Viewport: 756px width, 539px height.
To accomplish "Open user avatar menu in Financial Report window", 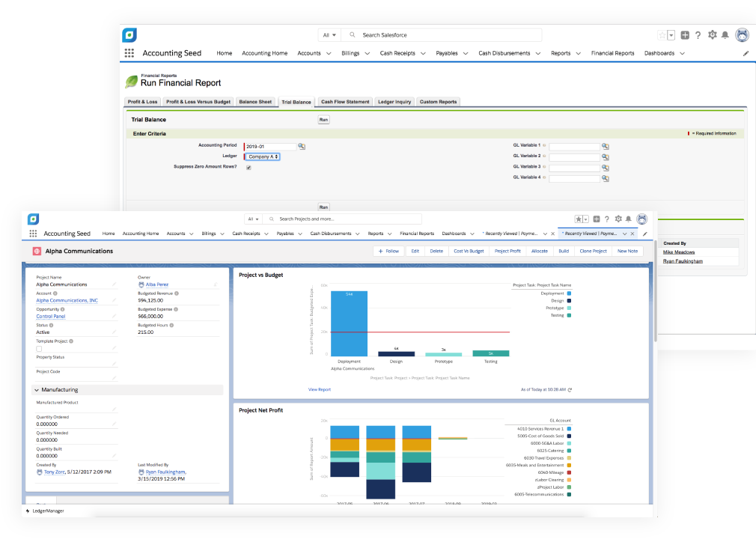I will [x=742, y=34].
